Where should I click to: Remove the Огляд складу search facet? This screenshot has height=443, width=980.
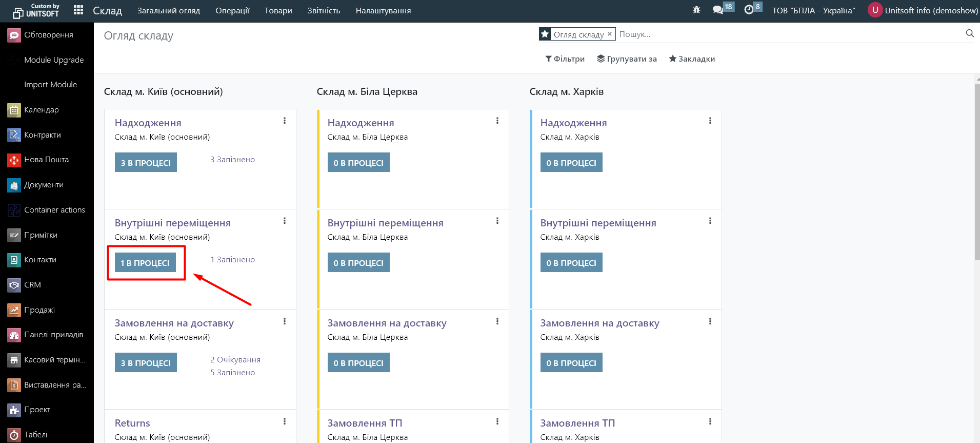tap(610, 34)
